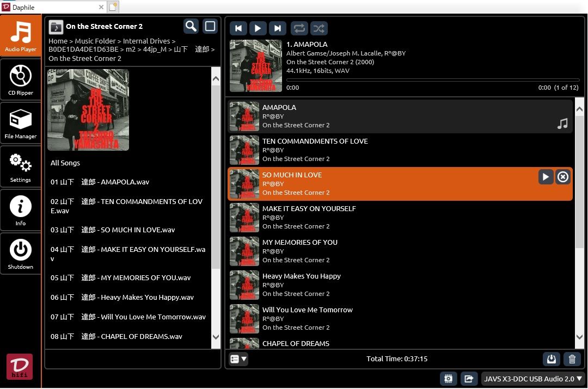This screenshot has height=389, width=588.
Task: Click browser list scroll up arrow
Action: click(x=216, y=79)
